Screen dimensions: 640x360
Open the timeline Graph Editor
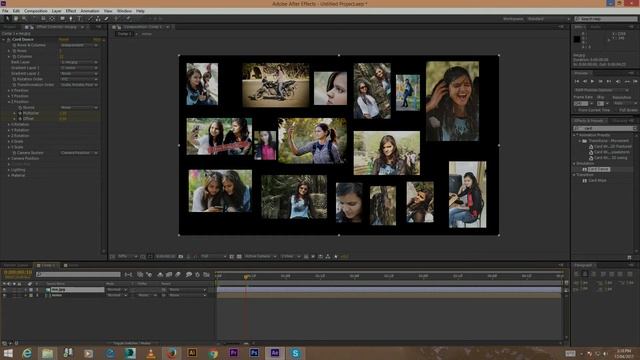click(207, 275)
